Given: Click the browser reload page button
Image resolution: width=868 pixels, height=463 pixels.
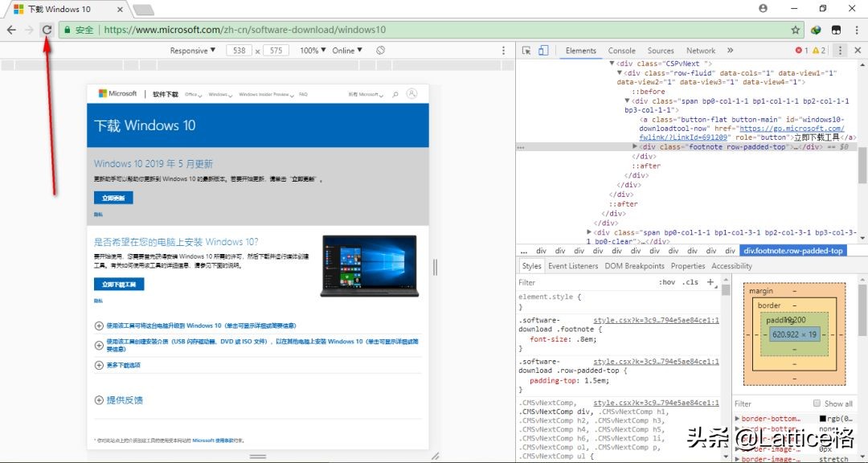Looking at the screenshot, I should (47, 30).
